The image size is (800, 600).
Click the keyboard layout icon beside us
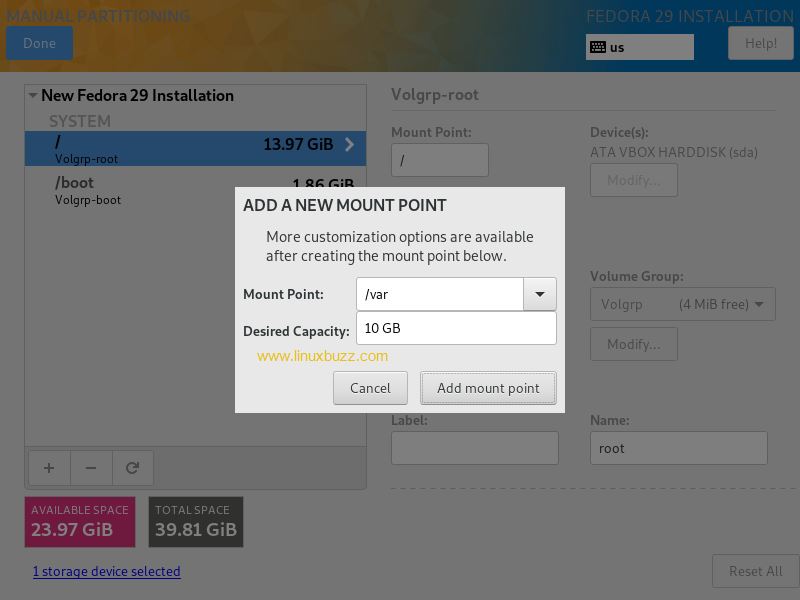pyautogui.click(x=597, y=47)
